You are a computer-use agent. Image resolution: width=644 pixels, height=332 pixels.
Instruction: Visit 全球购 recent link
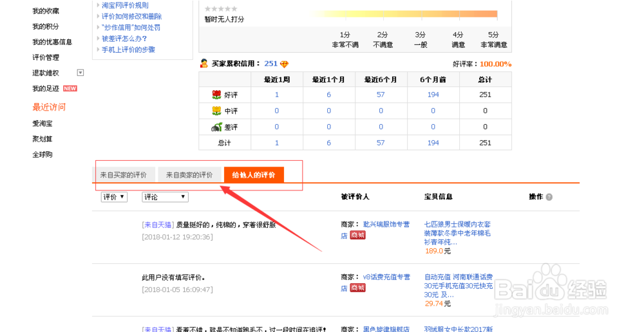click(x=43, y=154)
